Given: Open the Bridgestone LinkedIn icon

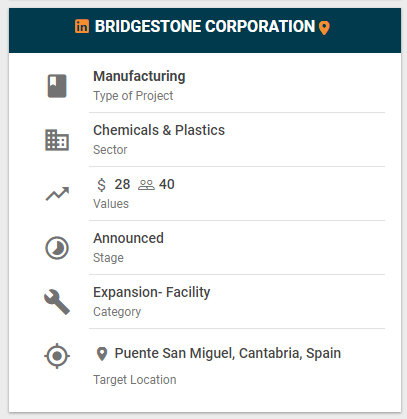Looking at the screenshot, I should (x=82, y=26).
